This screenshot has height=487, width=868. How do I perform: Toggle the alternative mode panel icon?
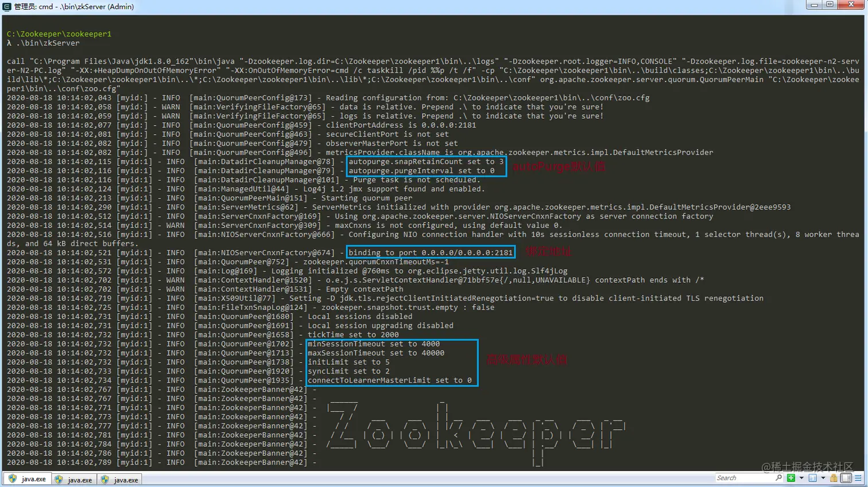[846, 478]
